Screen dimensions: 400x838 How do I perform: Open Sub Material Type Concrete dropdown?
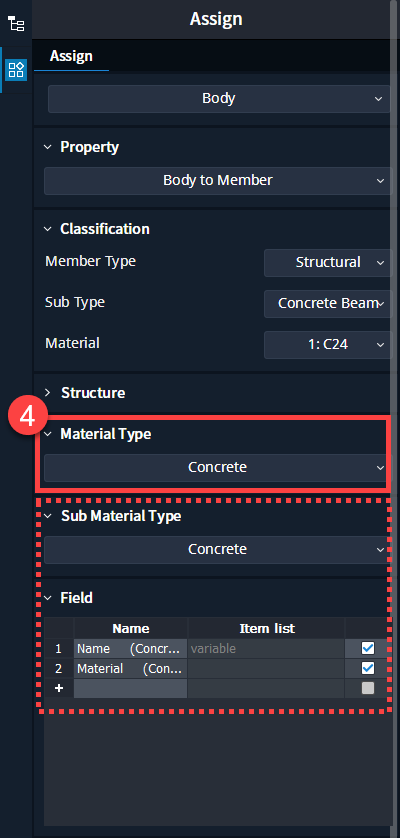tap(216, 550)
